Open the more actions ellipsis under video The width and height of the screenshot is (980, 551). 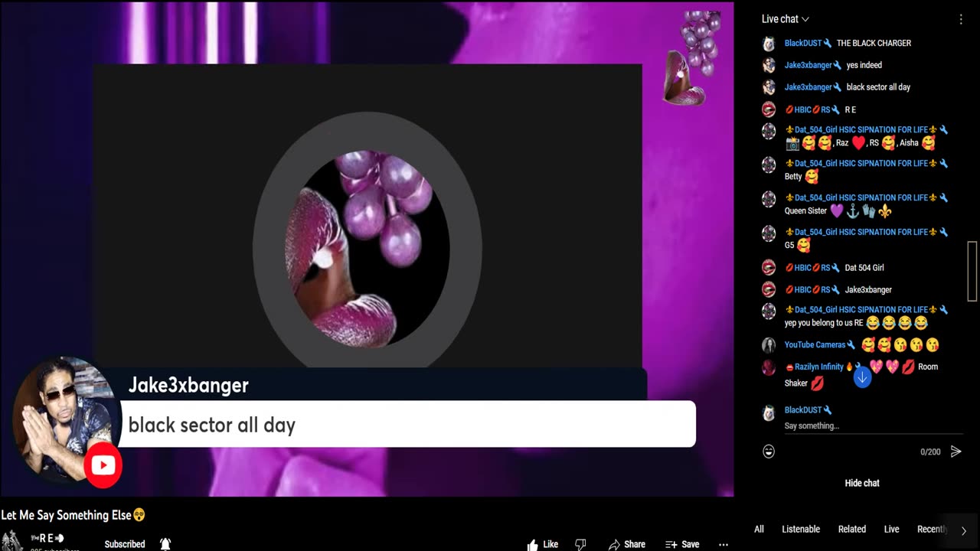pyautogui.click(x=724, y=544)
